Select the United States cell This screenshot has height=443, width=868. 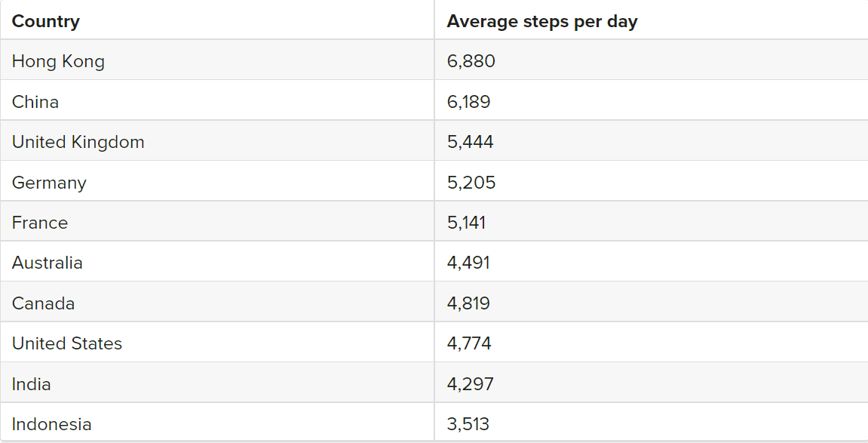[67, 343]
